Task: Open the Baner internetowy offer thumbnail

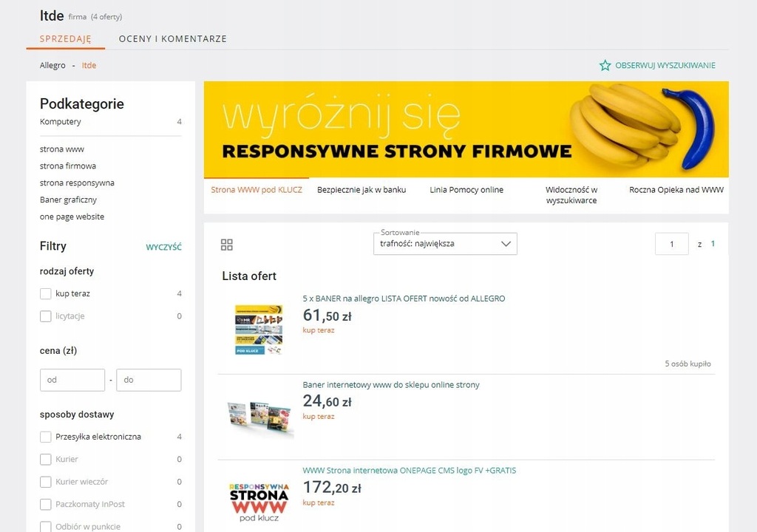Action: click(x=259, y=415)
